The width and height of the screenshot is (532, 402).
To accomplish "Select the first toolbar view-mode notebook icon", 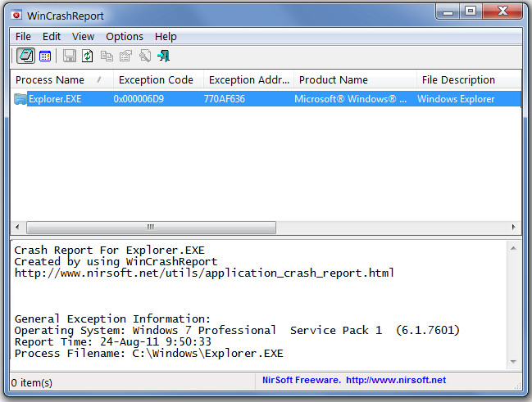I will click(x=25, y=56).
